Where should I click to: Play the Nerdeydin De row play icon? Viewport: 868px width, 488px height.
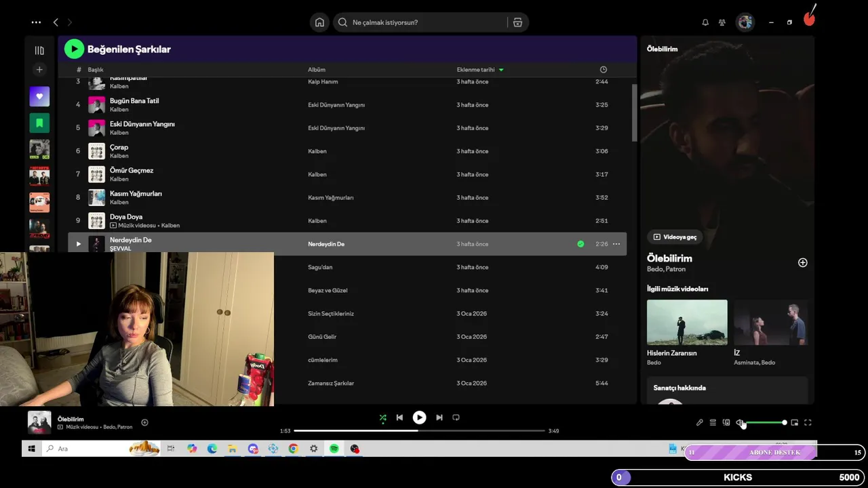(79, 244)
